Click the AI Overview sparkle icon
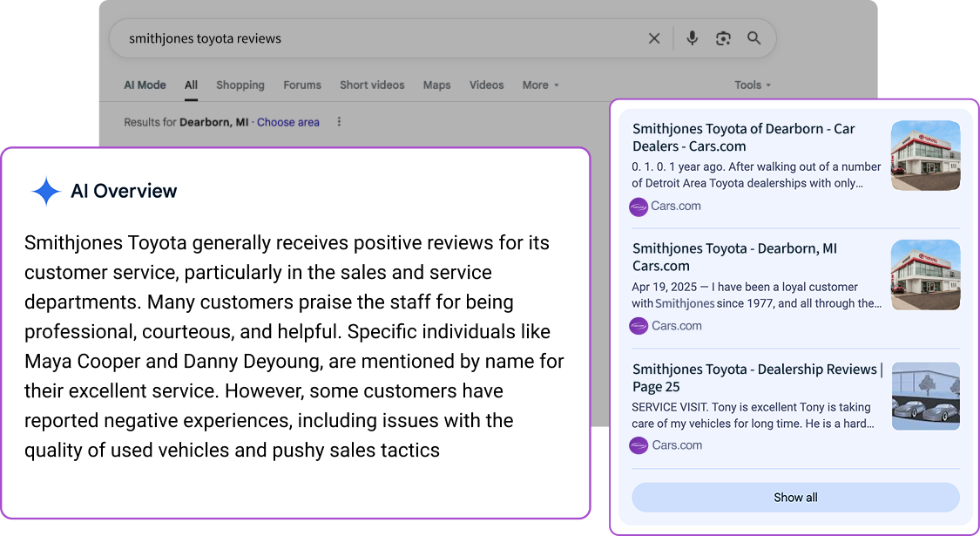980x536 pixels. pyautogui.click(x=45, y=191)
